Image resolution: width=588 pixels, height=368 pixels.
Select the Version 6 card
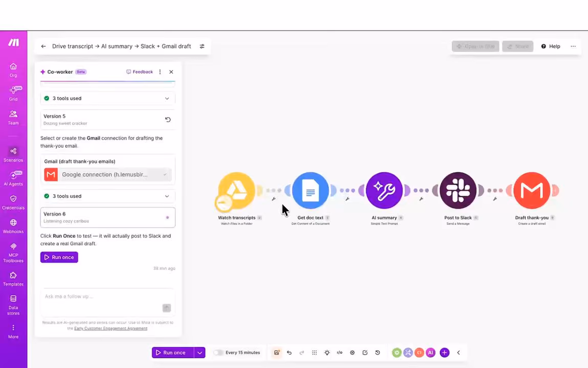point(107,217)
